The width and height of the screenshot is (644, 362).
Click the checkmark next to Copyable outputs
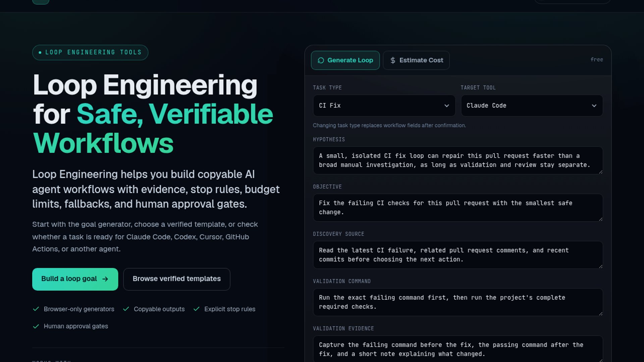126,309
